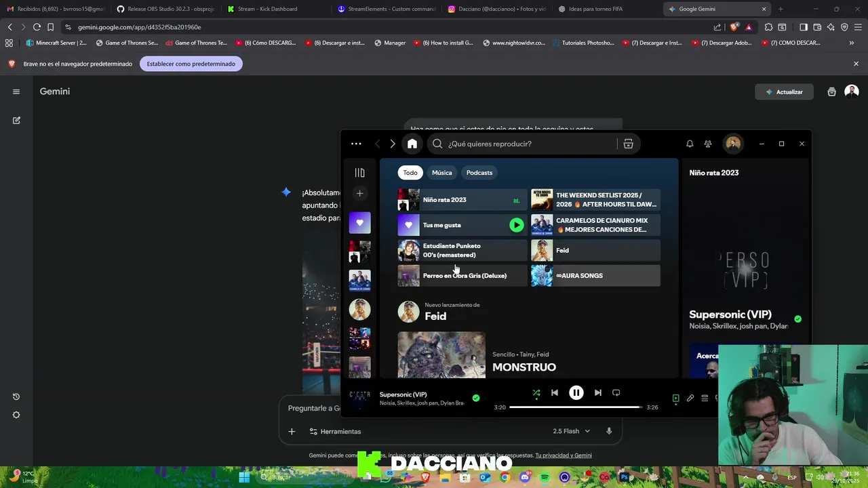Create a new playlist with plus icon
868x488 pixels.
coord(359,193)
